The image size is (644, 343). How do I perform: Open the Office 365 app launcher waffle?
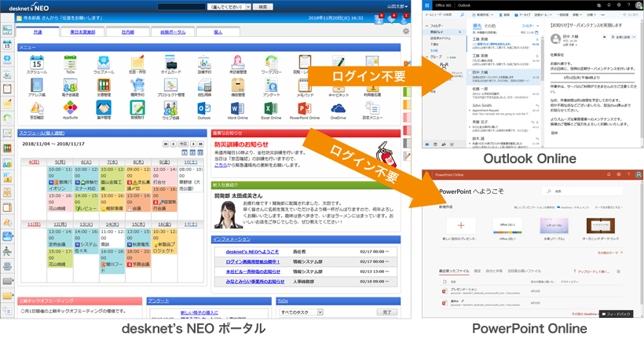coord(426,5)
